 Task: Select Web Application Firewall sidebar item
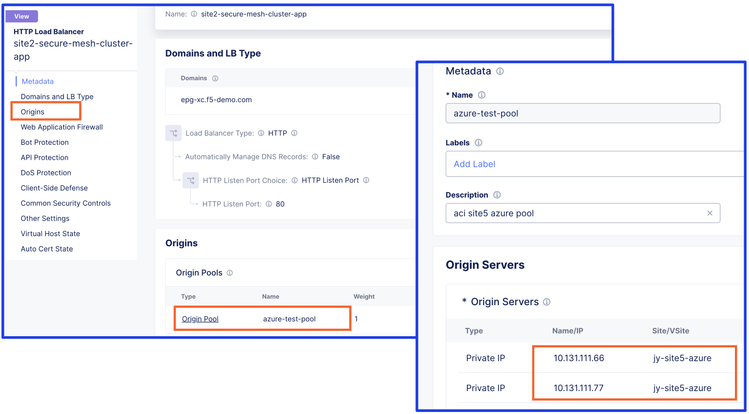click(x=62, y=127)
